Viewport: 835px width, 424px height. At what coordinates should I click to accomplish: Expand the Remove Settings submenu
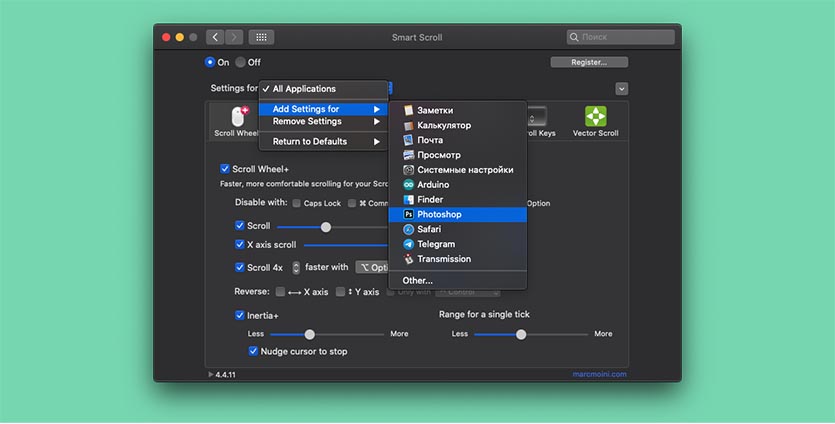323,122
